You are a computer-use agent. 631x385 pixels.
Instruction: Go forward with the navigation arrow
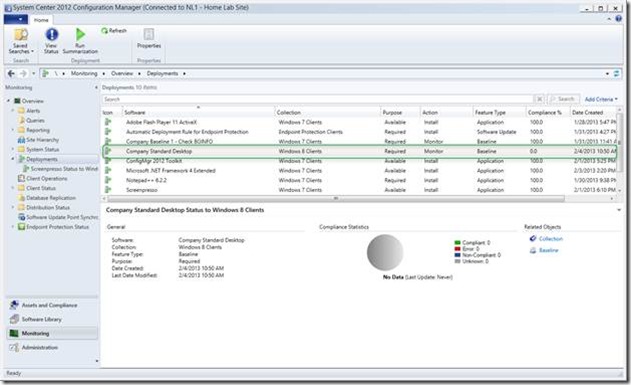tap(23, 74)
